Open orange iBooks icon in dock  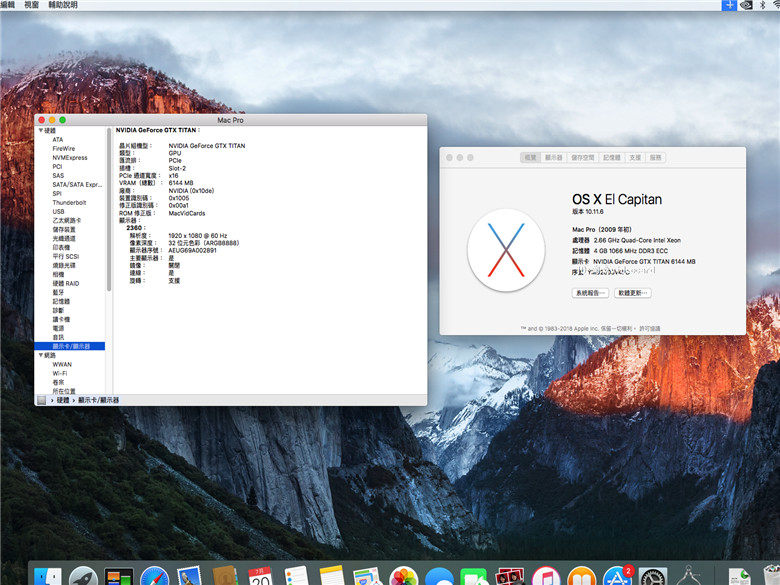click(582, 577)
